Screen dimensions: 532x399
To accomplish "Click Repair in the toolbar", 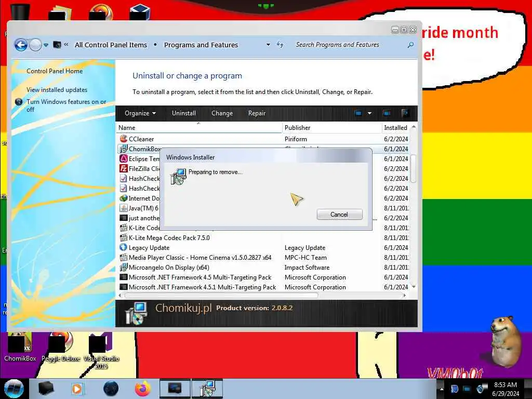I will [x=257, y=113].
